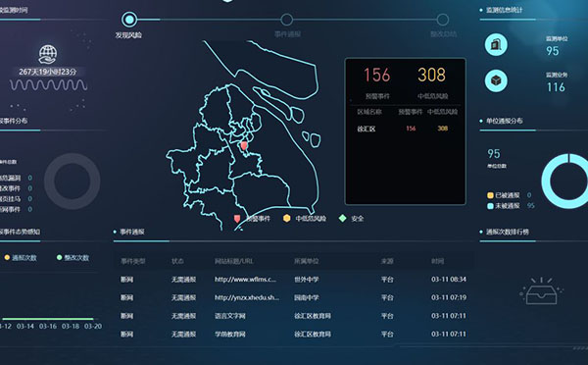Select the third step circle on the timeline
Viewport: 588px width, 365px height.
443,20
